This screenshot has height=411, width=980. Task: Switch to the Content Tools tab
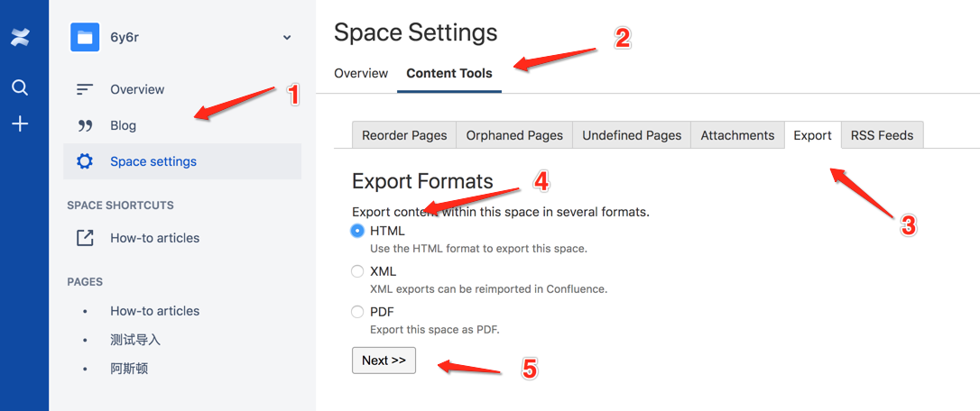point(449,73)
